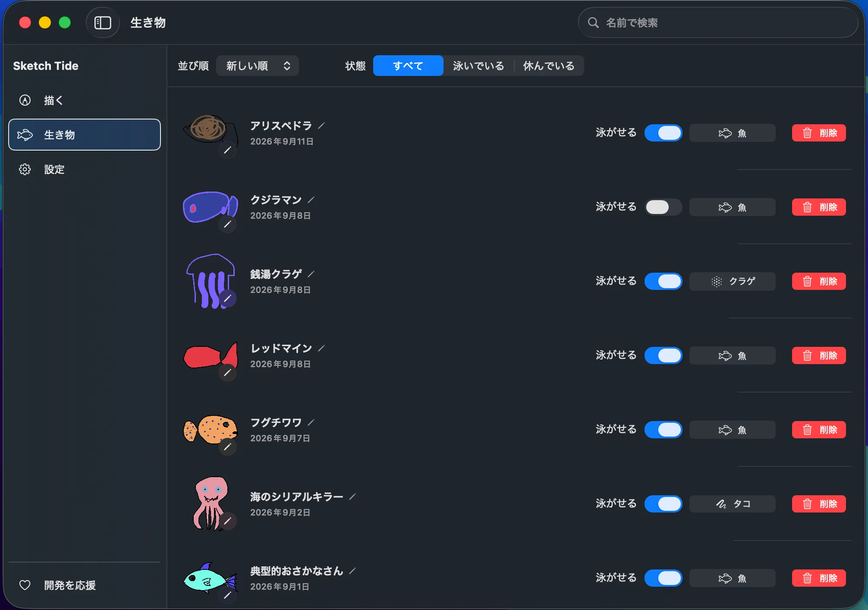
Task: Open 魚 type selector for フグチワワ
Action: (x=733, y=430)
